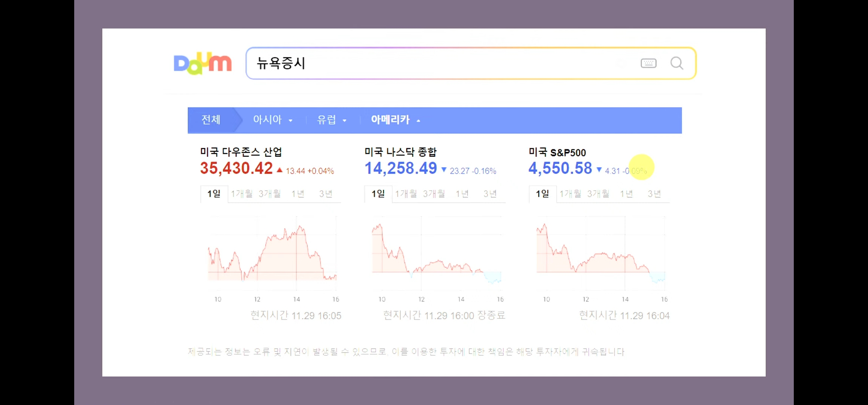Select 3년 tab under 나스닥

[x=490, y=194]
